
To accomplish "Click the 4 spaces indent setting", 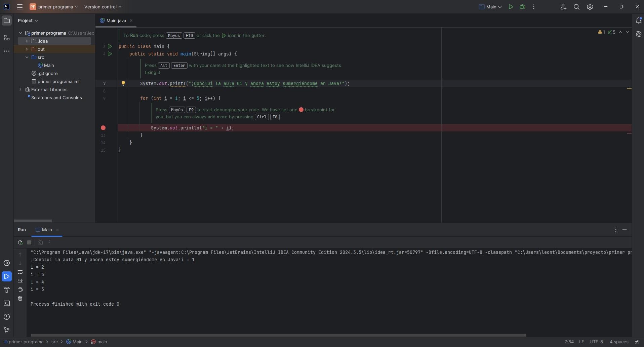I will point(619,342).
